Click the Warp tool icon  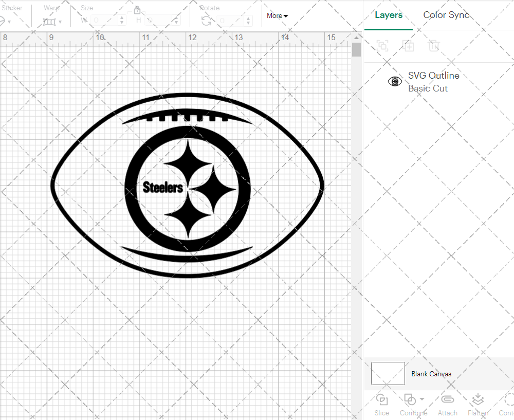[x=49, y=22]
